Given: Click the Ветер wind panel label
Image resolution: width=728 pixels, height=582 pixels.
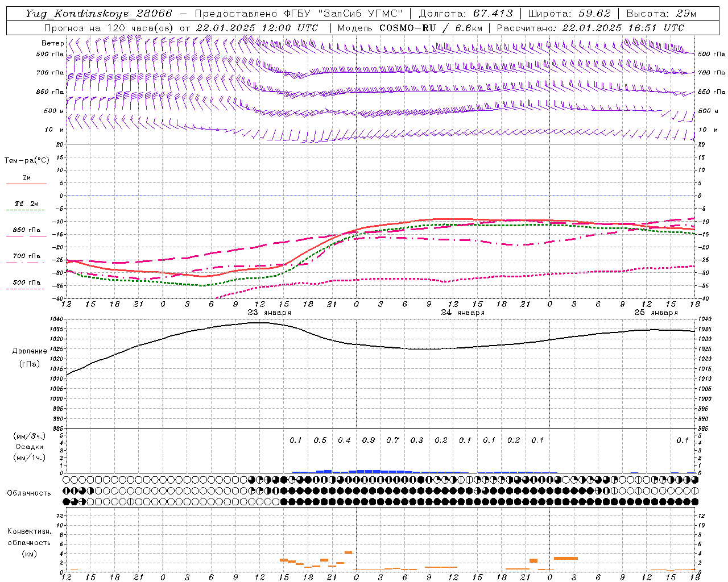Looking at the screenshot, I should click(x=53, y=43).
